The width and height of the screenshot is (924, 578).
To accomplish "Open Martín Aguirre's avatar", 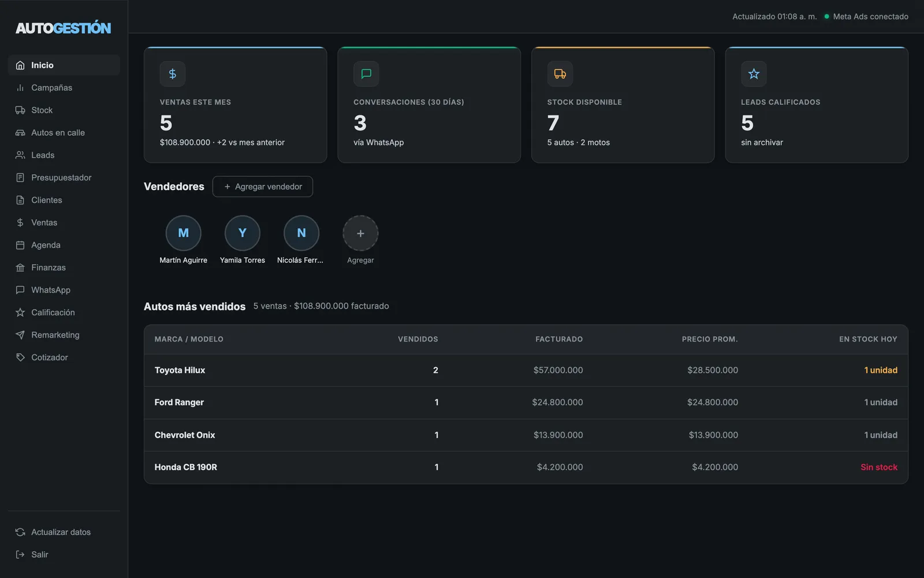I will (x=183, y=233).
